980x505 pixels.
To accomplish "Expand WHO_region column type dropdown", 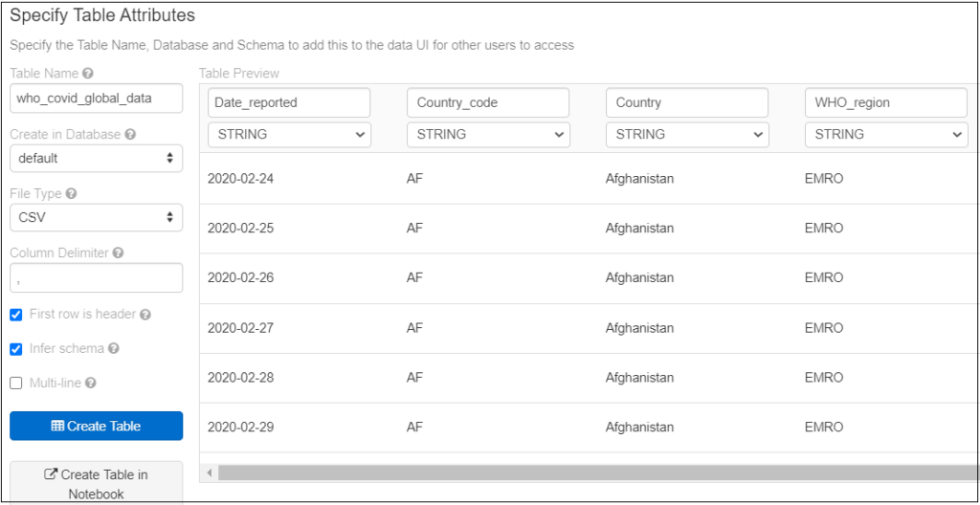I will (886, 134).
